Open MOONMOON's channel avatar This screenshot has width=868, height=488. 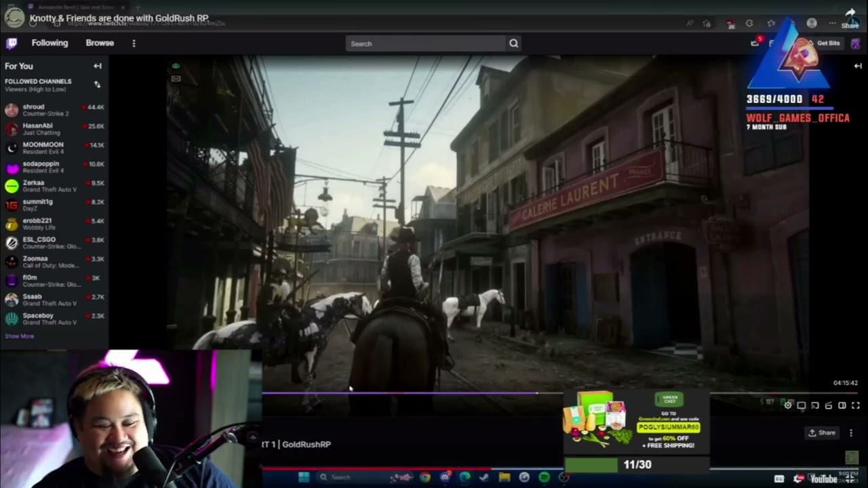click(x=12, y=148)
